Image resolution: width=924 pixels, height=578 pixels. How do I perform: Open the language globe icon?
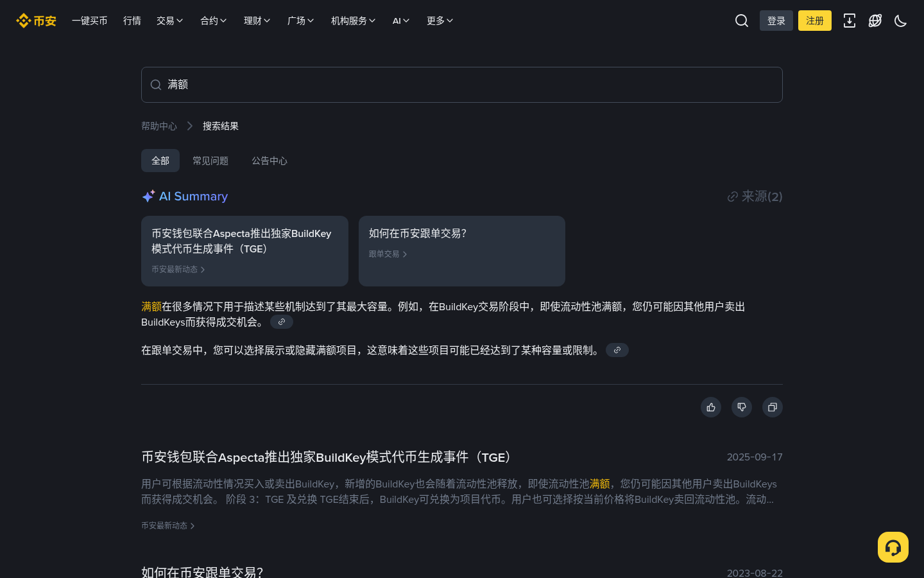tap(875, 21)
